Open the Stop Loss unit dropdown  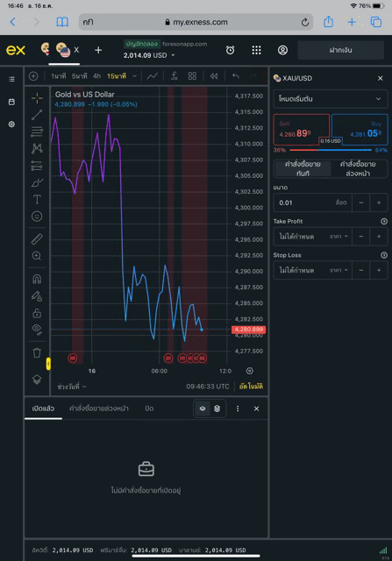[x=339, y=270]
